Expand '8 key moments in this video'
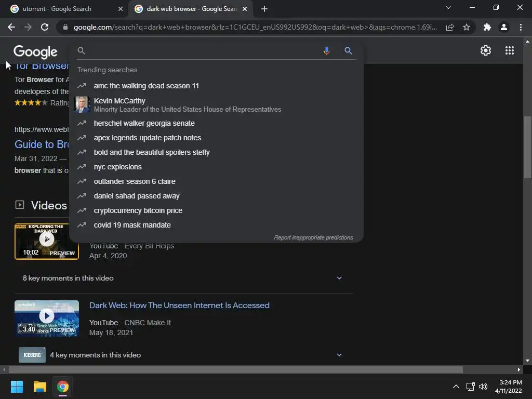This screenshot has width=532, height=399. [x=183, y=278]
